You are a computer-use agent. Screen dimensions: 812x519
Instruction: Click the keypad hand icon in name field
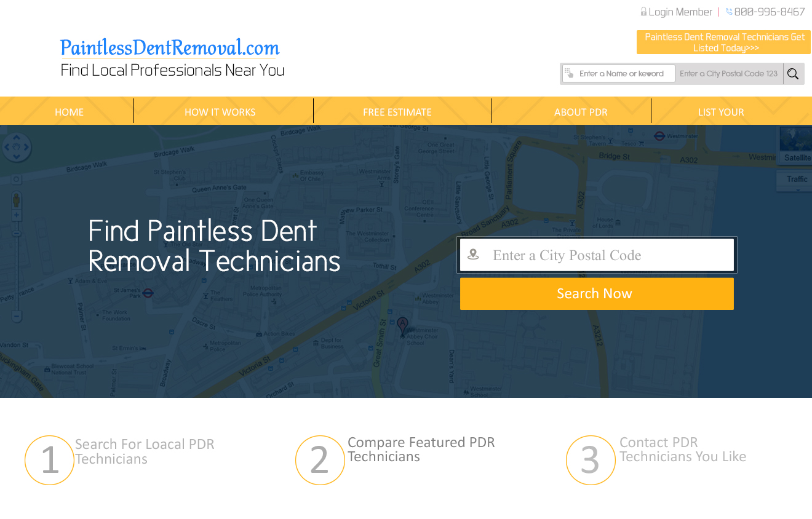(568, 74)
